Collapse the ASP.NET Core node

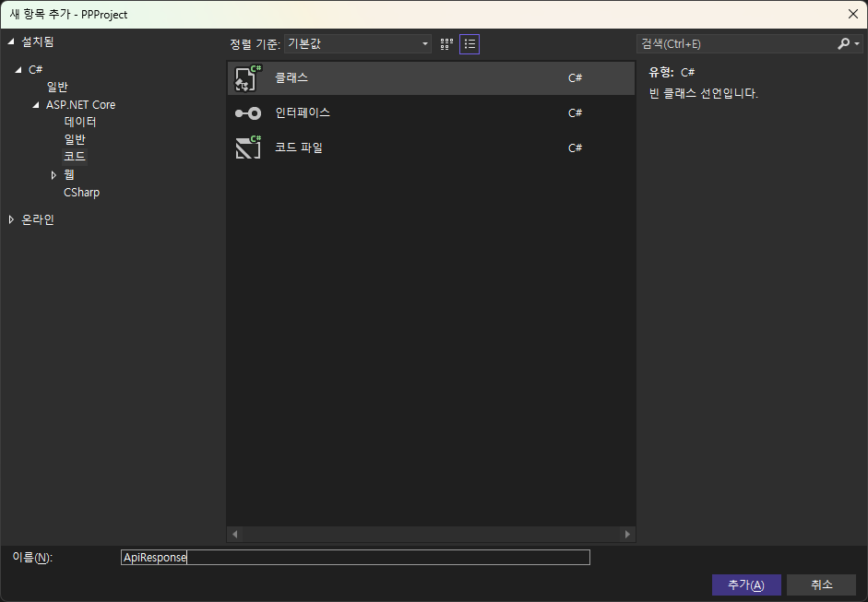click(36, 104)
